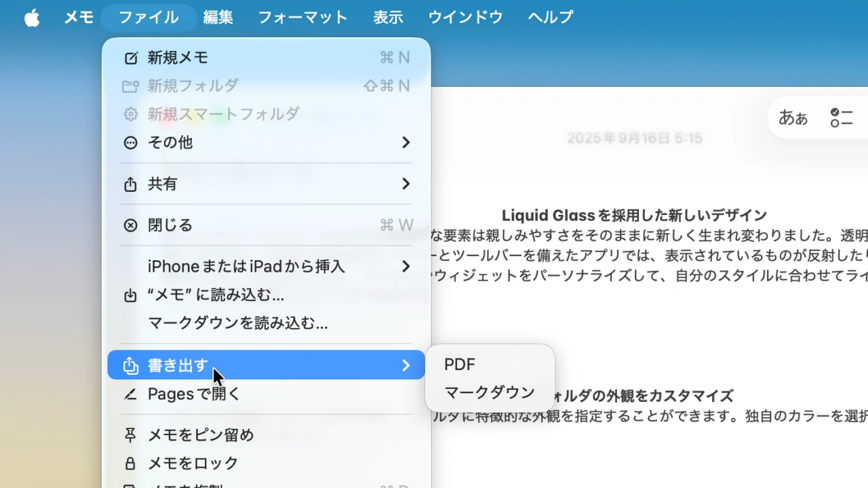This screenshot has width=868, height=488.
Task: Click the pencil icon beside Pagesで開く
Action: click(x=131, y=394)
